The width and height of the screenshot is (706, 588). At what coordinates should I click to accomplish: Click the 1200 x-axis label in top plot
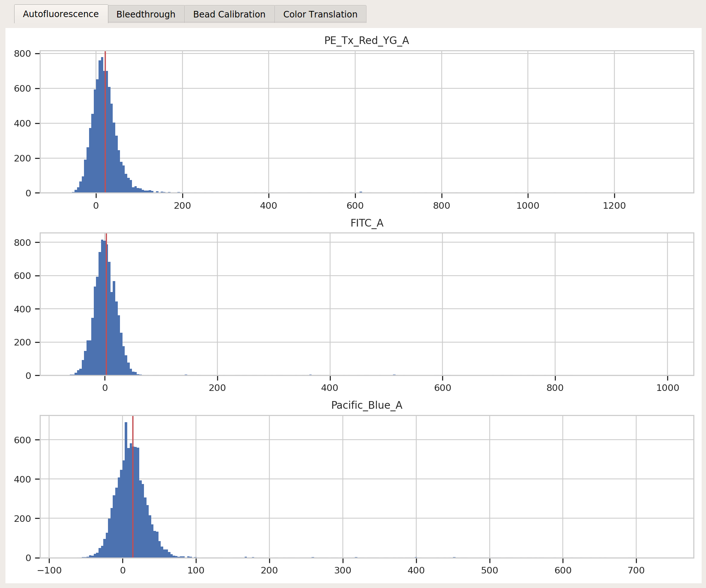point(614,206)
